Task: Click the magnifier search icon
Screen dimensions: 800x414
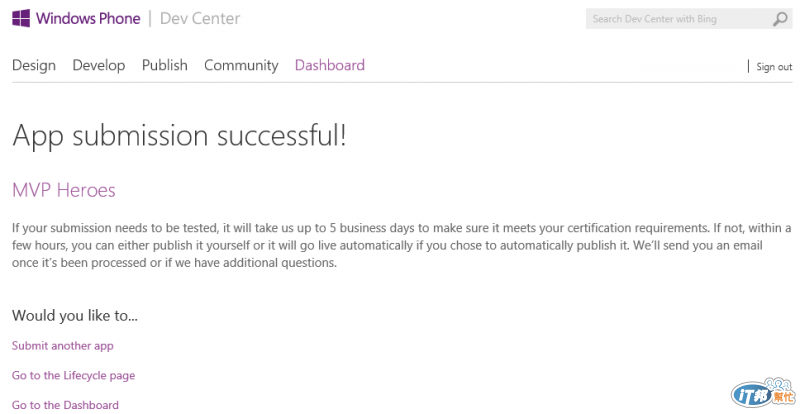Action: (780, 19)
